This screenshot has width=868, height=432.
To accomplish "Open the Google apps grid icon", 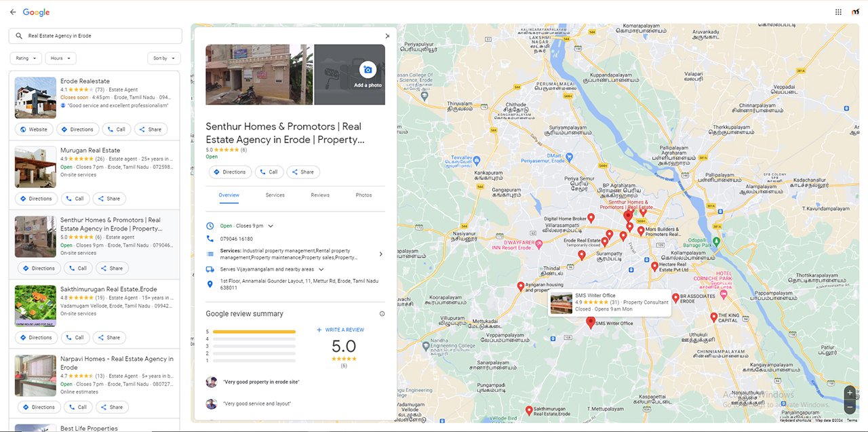I will (x=838, y=12).
